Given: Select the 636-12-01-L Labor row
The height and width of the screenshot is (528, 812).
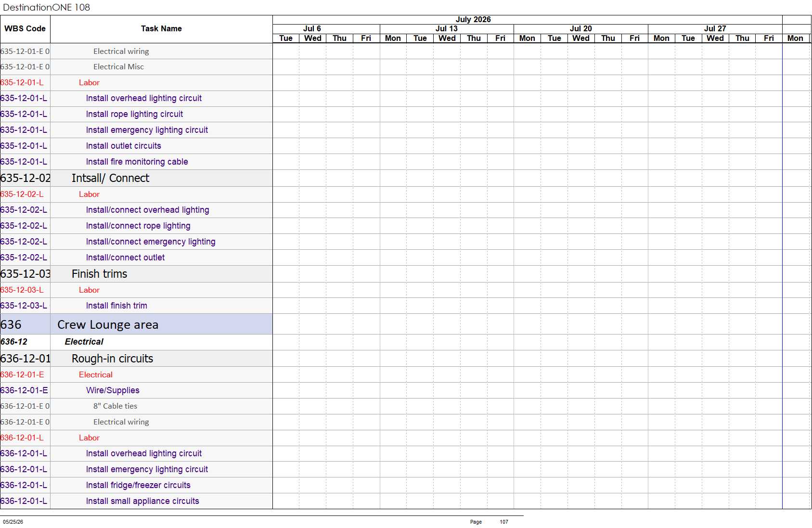Looking at the screenshot, I should tap(136, 438).
